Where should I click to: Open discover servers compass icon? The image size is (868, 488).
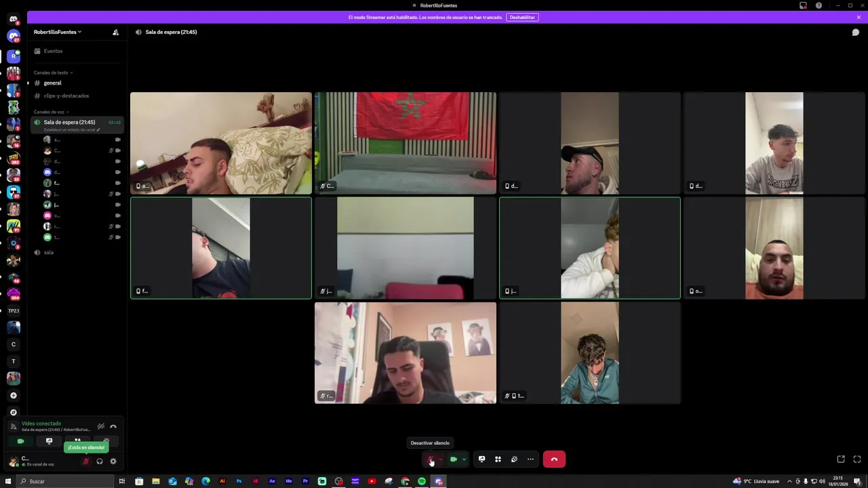tap(14, 412)
